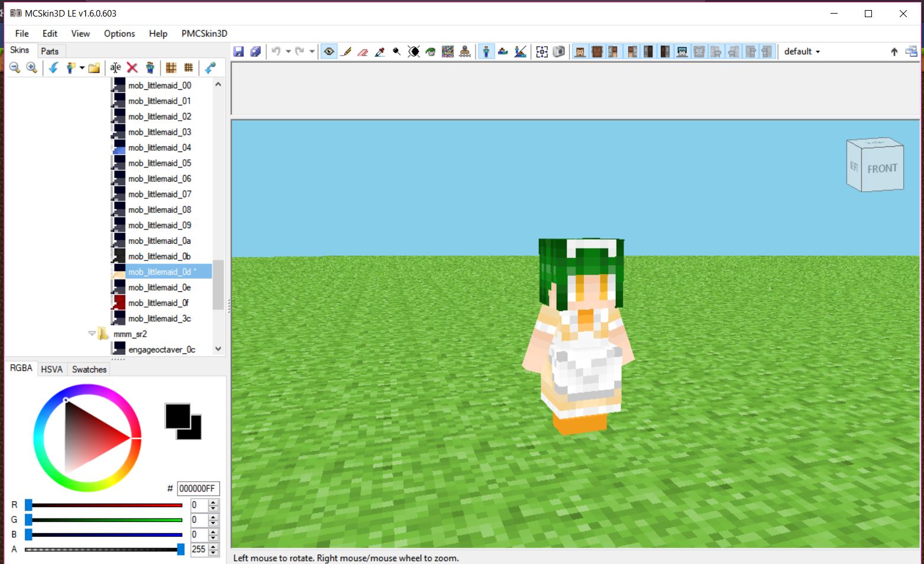Image resolution: width=924 pixels, height=564 pixels.
Task: Toggle the Darken/Lighten eye tool
Action: click(413, 51)
